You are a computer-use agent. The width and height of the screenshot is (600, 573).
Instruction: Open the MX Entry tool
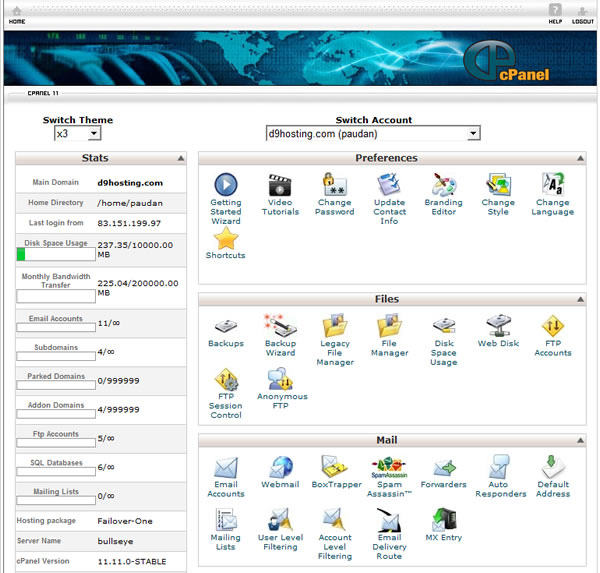click(444, 521)
